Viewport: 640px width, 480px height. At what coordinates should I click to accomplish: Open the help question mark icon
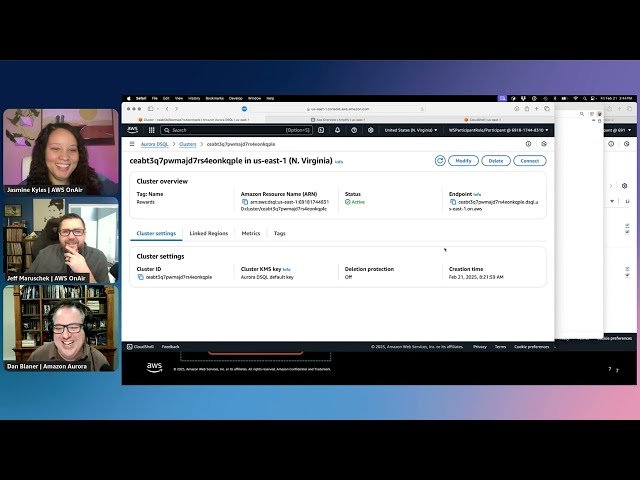[354, 130]
